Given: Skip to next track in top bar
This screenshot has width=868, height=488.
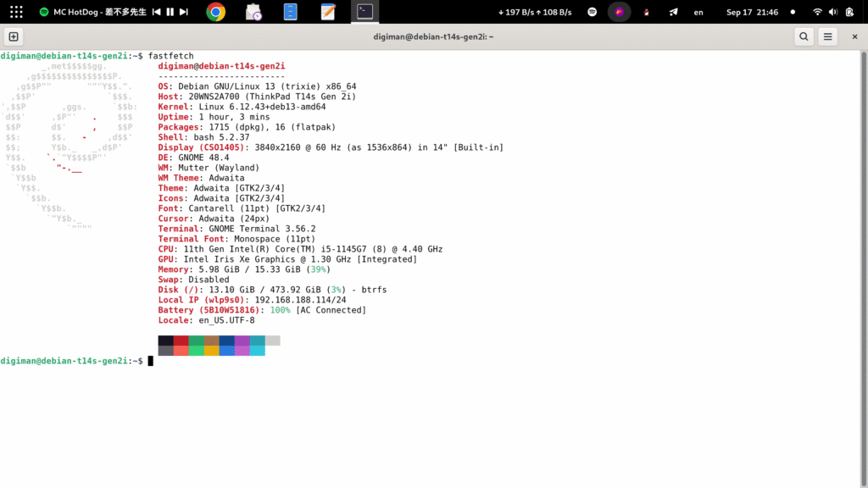Looking at the screenshot, I should point(184,12).
